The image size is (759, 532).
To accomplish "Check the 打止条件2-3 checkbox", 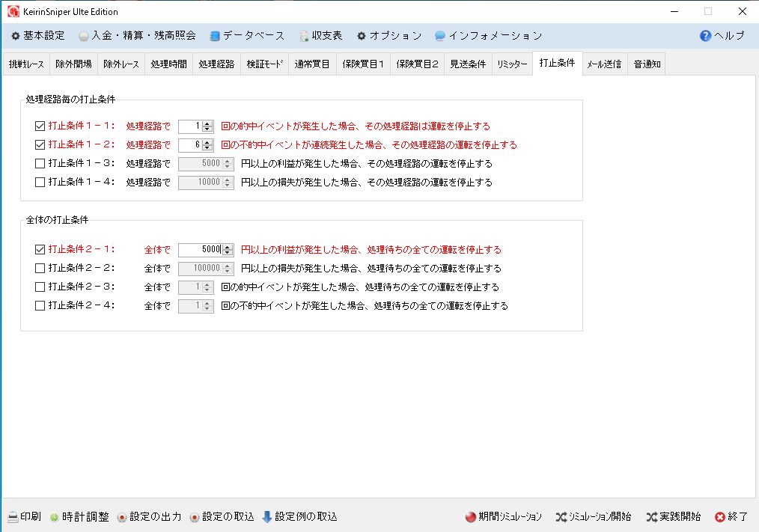I will point(40,287).
